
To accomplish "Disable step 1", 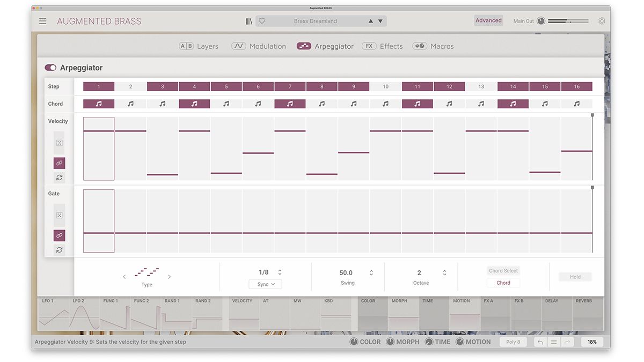I will coord(99,86).
